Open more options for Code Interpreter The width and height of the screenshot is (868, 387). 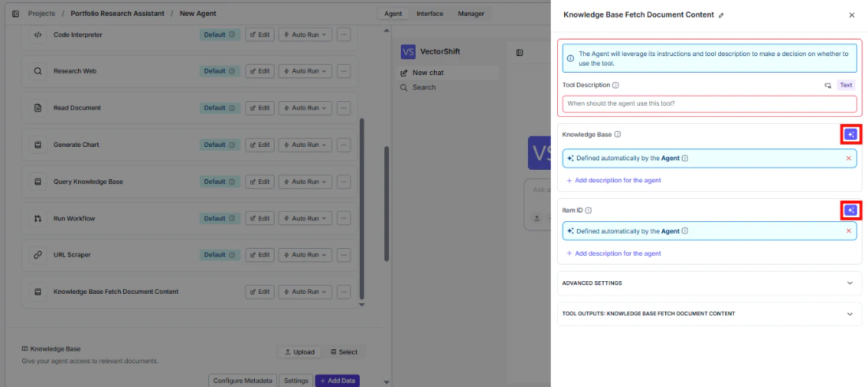pyautogui.click(x=344, y=35)
